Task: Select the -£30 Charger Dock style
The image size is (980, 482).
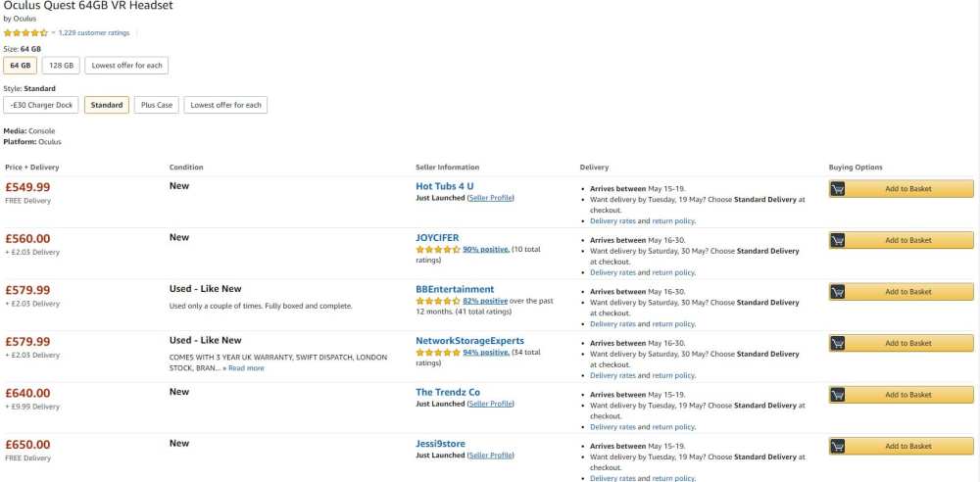Action: (x=41, y=105)
